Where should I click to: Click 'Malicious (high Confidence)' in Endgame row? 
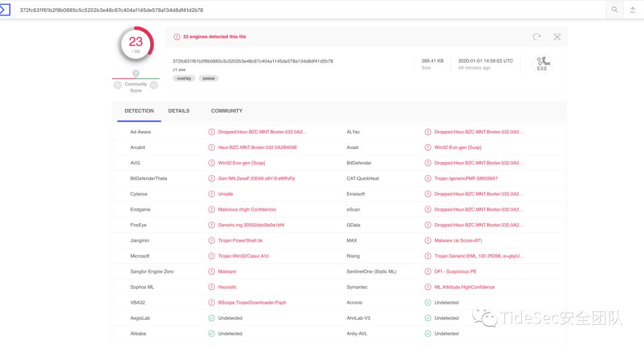tap(247, 210)
